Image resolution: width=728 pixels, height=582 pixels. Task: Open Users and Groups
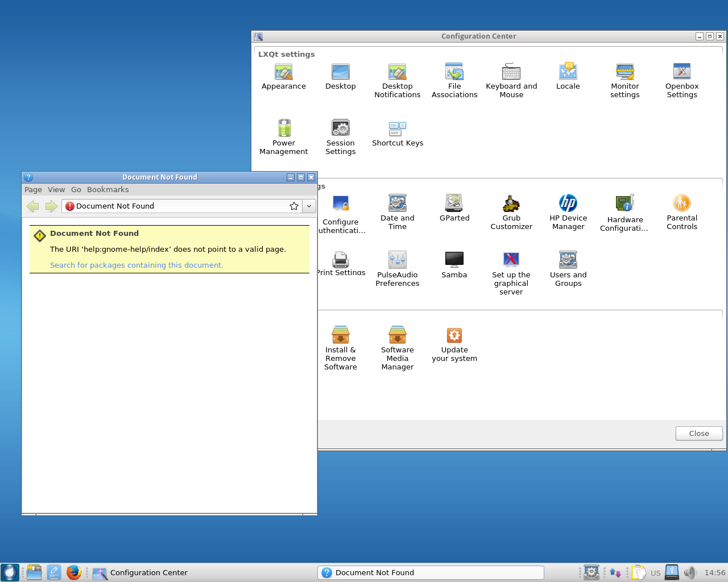coord(568,269)
